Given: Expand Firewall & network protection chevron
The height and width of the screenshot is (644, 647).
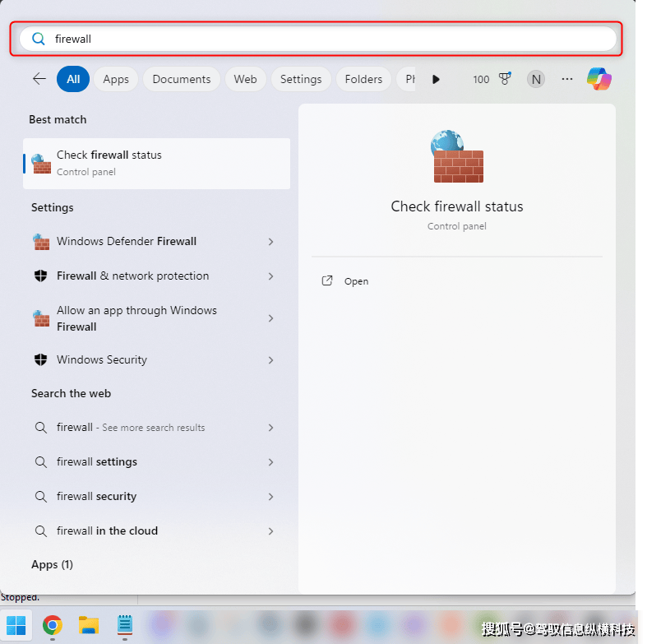Looking at the screenshot, I should click(x=270, y=276).
